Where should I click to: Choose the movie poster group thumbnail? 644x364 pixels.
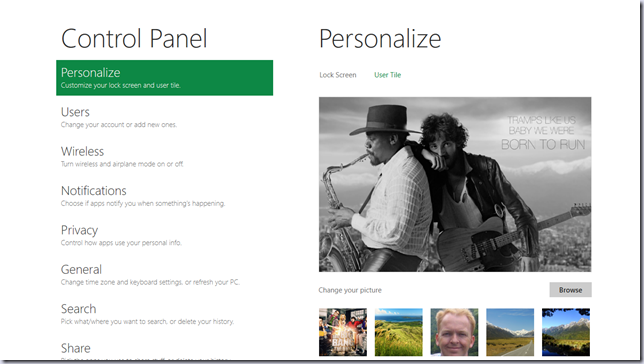click(x=343, y=332)
